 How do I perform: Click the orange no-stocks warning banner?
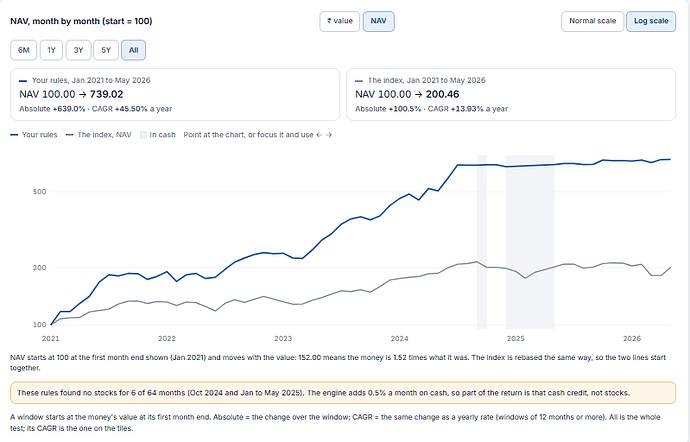point(343,393)
